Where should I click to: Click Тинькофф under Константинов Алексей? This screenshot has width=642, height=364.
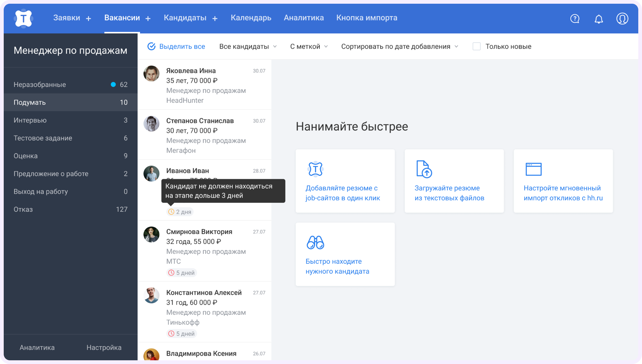pos(183,323)
